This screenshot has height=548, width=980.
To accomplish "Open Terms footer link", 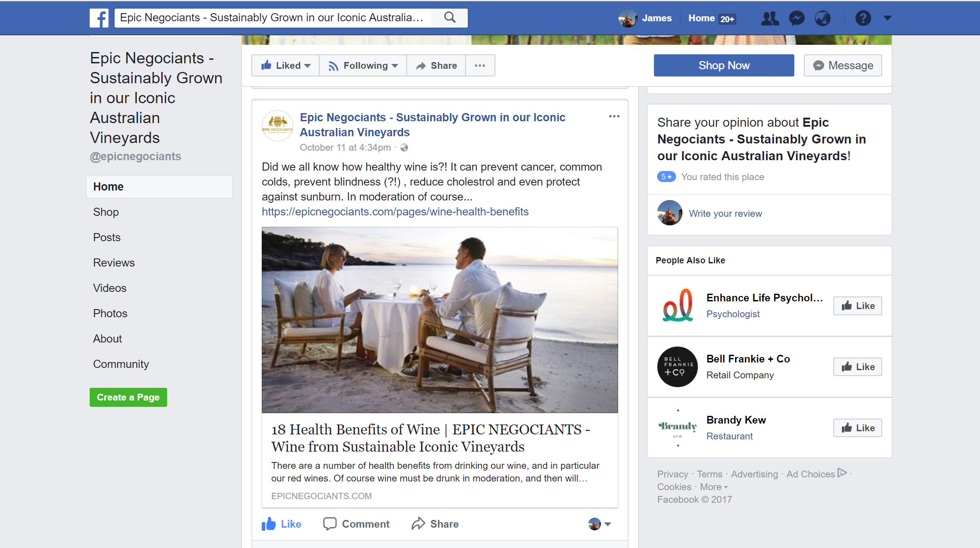I will pyautogui.click(x=710, y=474).
